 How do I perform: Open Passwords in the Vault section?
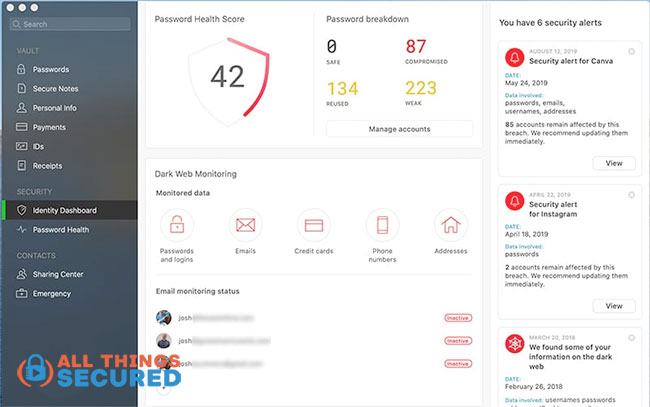tap(51, 69)
